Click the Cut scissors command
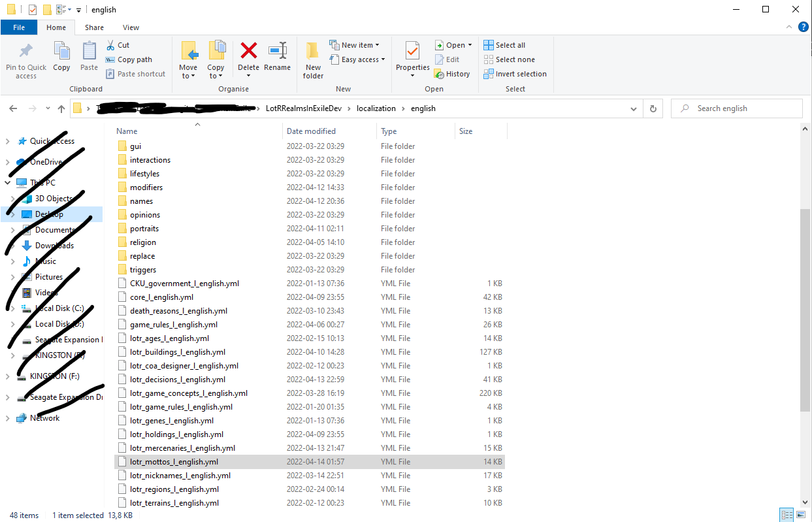This screenshot has height=522, width=812. [118, 45]
